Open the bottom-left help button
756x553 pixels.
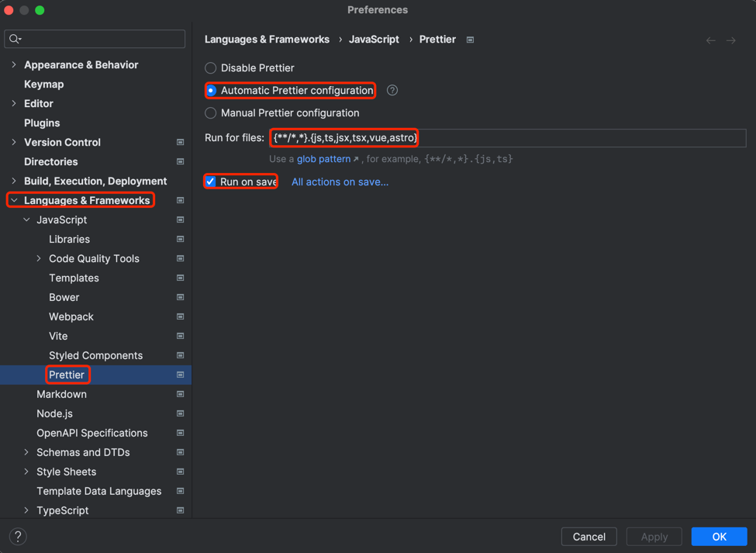click(18, 536)
